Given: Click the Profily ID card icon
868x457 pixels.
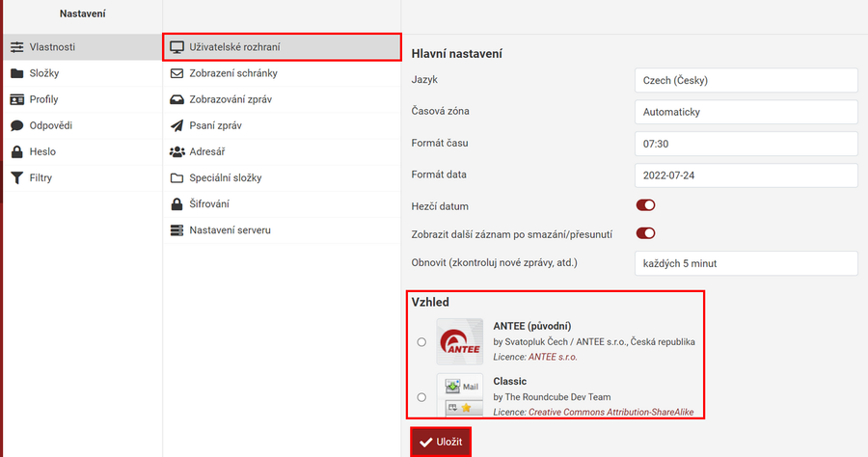Looking at the screenshot, I should [x=17, y=99].
